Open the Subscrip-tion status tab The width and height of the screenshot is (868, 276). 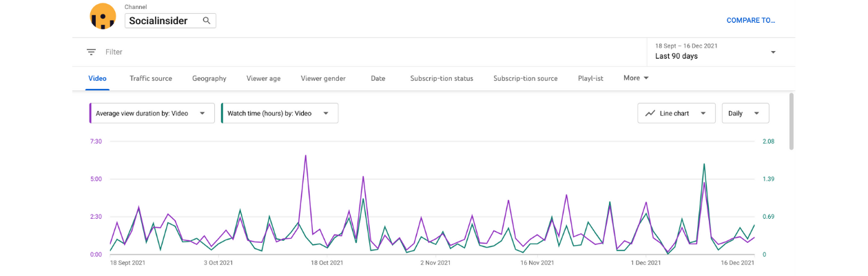pyautogui.click(x=442, y=79)
